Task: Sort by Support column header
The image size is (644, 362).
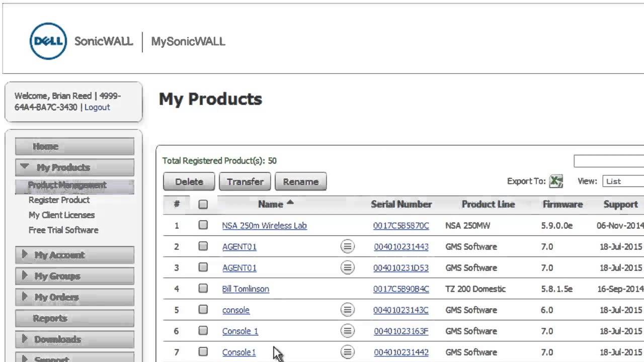Action: [620, 204]
